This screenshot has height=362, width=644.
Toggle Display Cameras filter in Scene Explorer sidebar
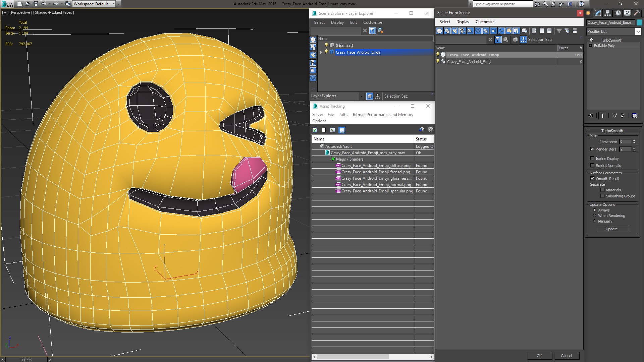coord(313,63)
